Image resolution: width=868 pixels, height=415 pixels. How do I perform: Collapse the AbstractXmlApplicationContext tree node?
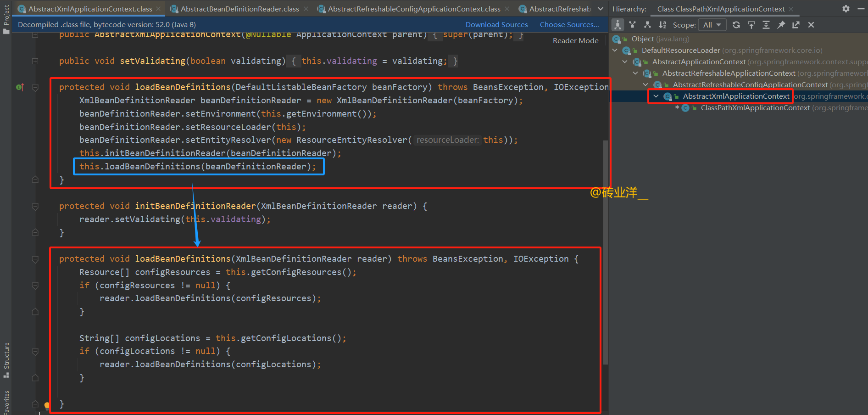pos(656,96)
